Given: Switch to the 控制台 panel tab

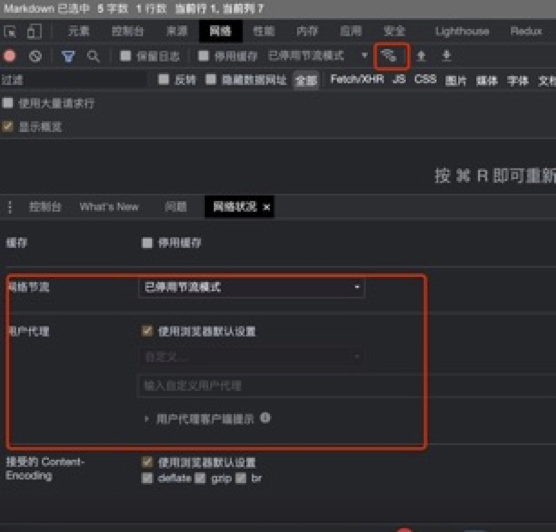Looking at the screenshot, I should pyautogui.click(x=128, y=31).
